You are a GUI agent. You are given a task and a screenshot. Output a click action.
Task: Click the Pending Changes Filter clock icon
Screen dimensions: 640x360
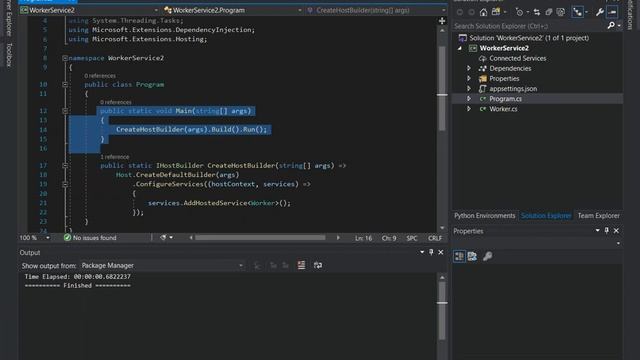[519, 12]
